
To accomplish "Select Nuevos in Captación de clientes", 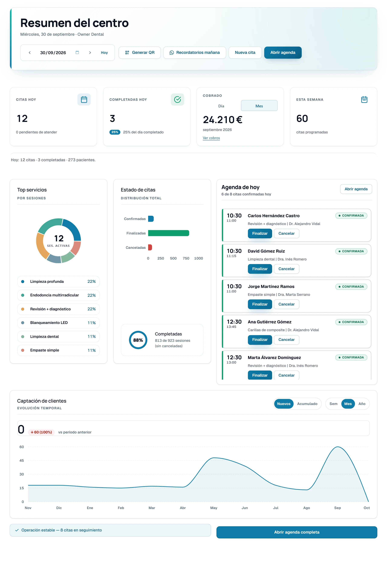I will [283, 404].
